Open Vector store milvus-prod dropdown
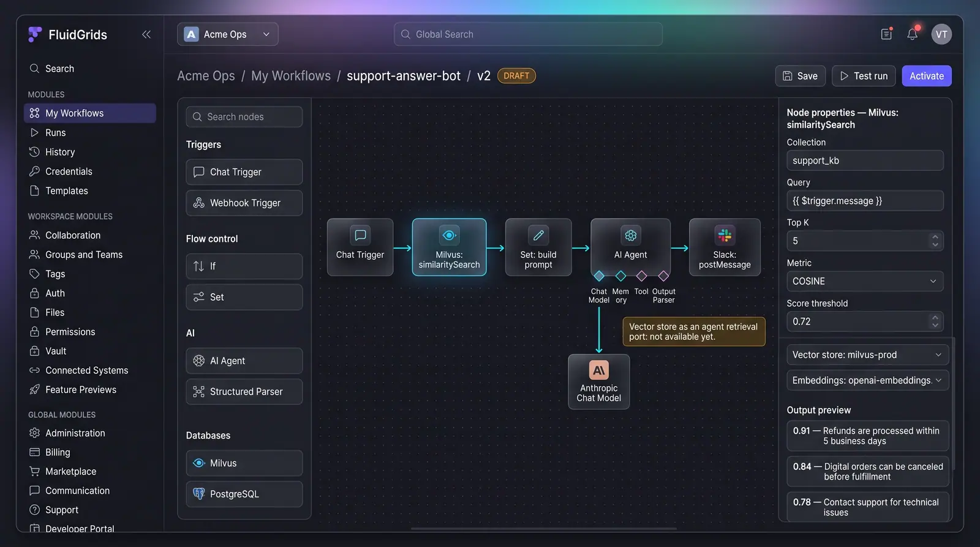The height and width of the screenshot is (547, 980). [867, 355]
